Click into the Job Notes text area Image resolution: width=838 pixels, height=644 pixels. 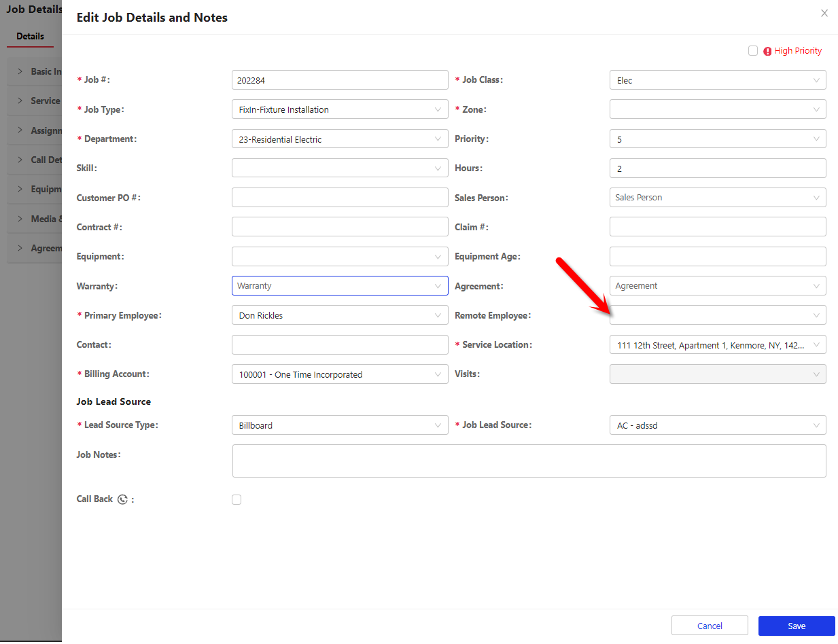pos(529,461)
